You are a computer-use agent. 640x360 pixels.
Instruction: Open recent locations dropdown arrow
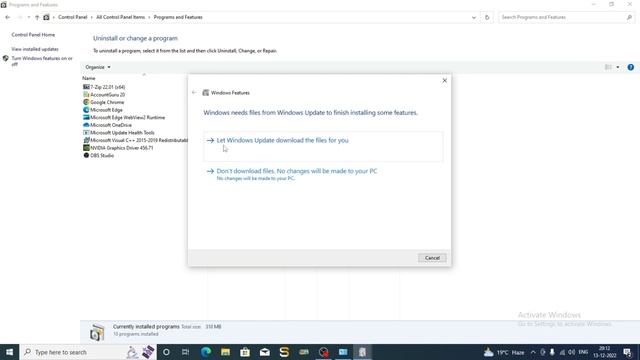pos(29,17)
